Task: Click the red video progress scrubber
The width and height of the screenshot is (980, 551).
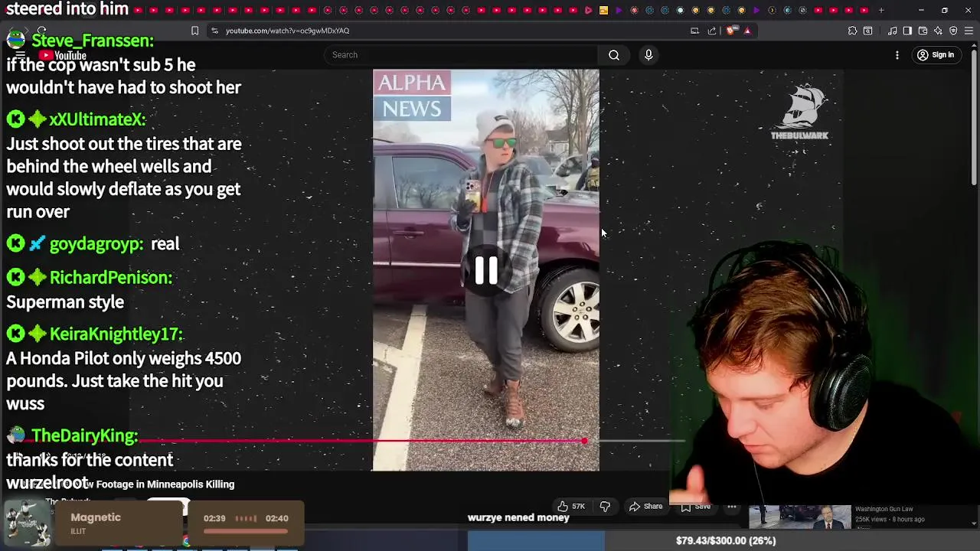Action: click(x=584, y=441)
